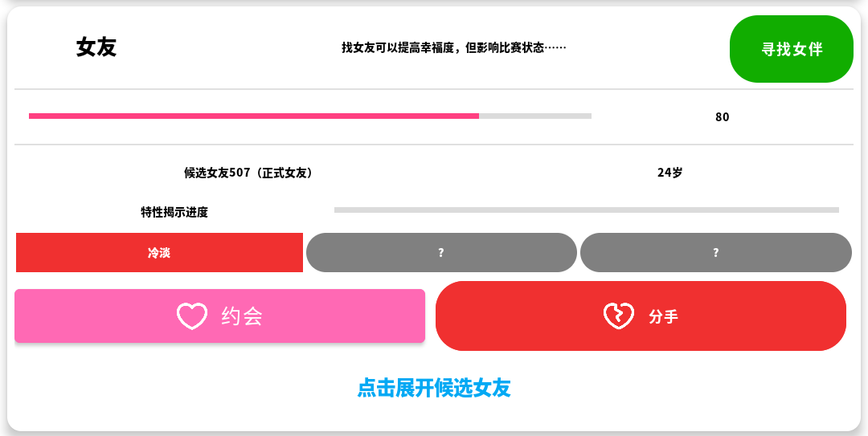The height and width of the screenshot is (436, 868).
Task: Click the gray 特性揭示进度 progress bar
Action: pos(586,210)
